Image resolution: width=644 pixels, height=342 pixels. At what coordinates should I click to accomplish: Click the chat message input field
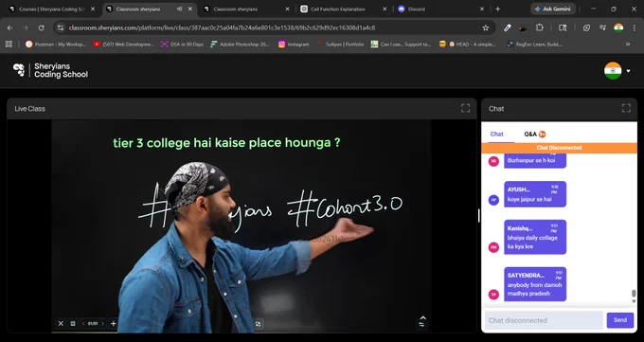click(x=544, y=320)
